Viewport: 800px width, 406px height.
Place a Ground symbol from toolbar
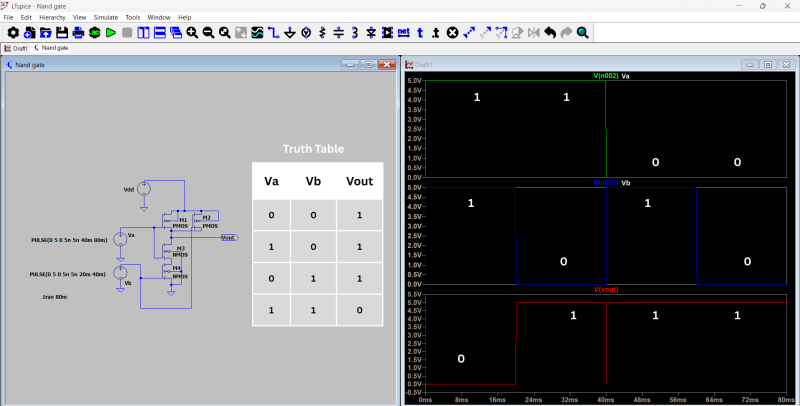tap(290, 33)
